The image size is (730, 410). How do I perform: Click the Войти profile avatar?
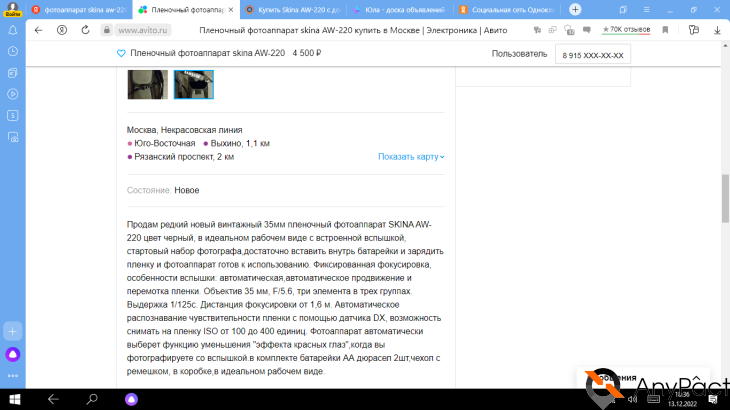click(x=13, y=9)
